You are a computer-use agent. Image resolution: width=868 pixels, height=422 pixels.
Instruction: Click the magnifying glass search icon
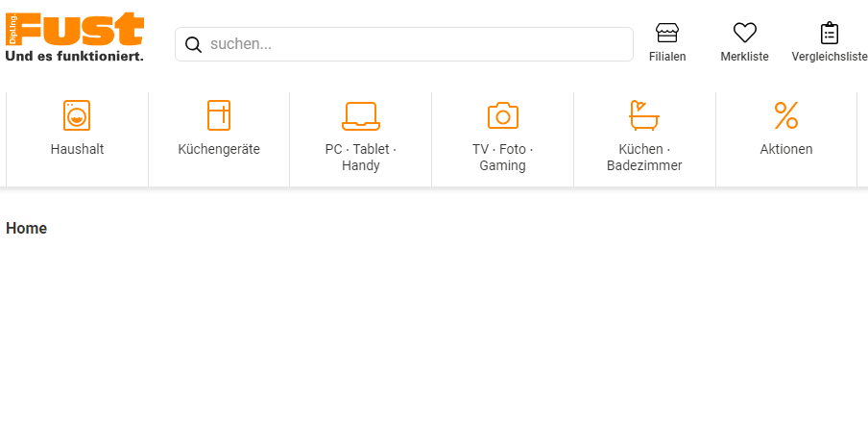point(193,44)
